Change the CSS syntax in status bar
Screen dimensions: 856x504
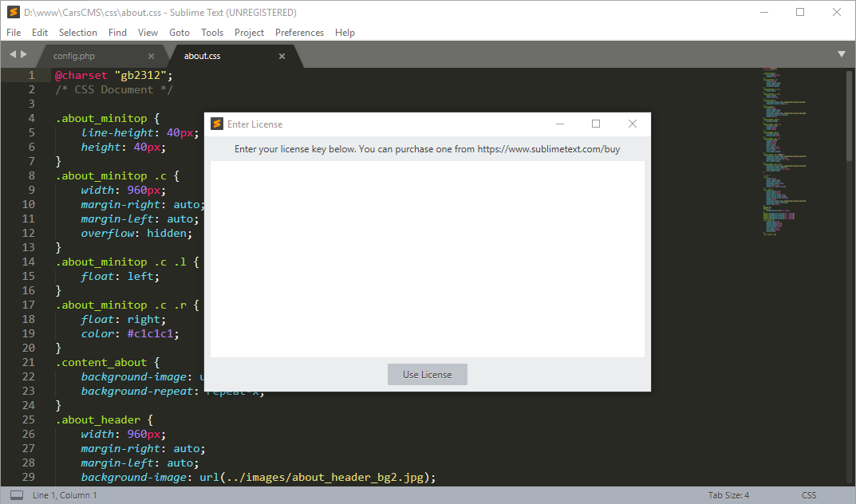pyautogui.click(x=809, y=495)
